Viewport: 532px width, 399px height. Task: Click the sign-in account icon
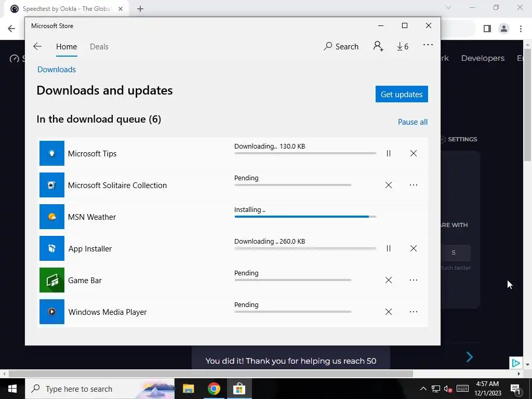click(x=378, y=46)
